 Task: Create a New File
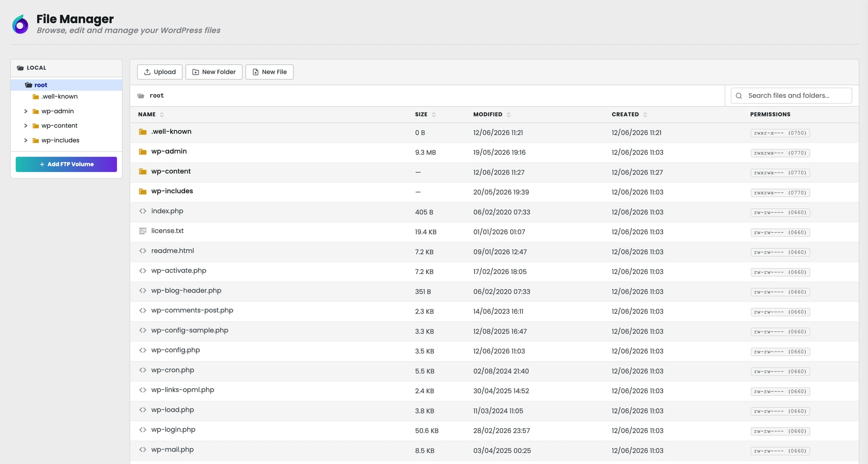click(269, 72)
